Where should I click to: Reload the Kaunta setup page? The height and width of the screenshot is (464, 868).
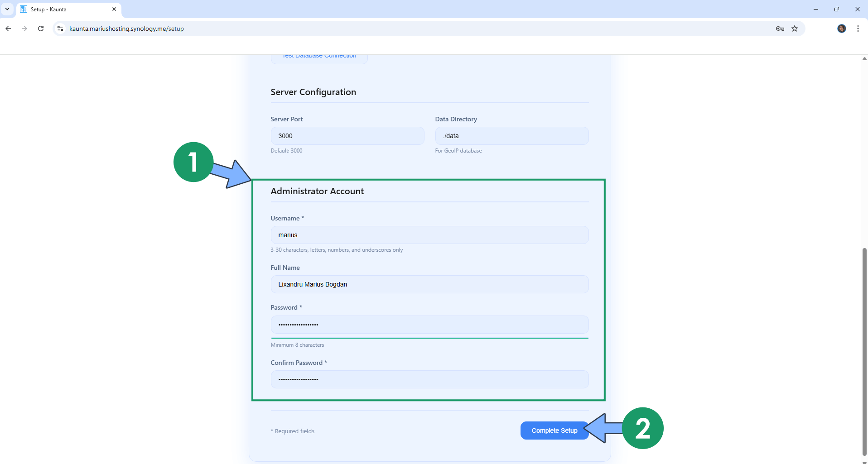[41, 29]
